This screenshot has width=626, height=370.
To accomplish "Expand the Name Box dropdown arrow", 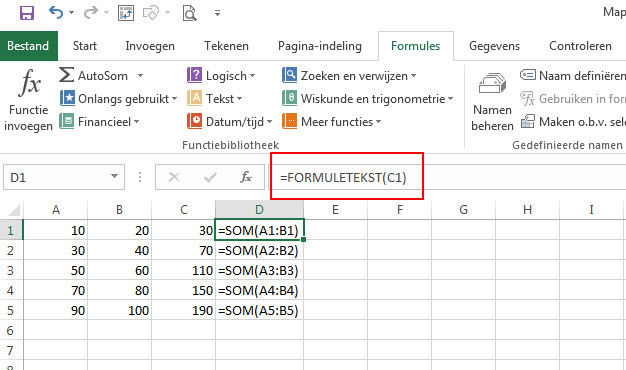I will pyautogui.click(x=115, y=176).
